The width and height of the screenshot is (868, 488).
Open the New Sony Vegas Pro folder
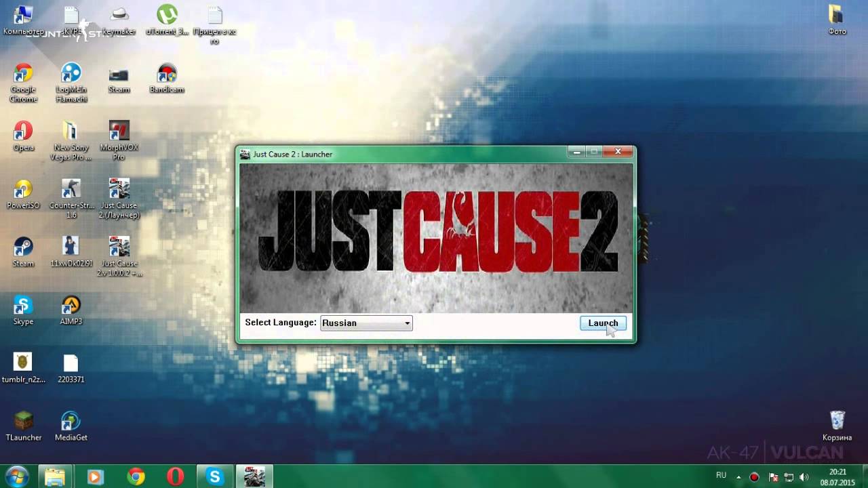coord(71,141)
